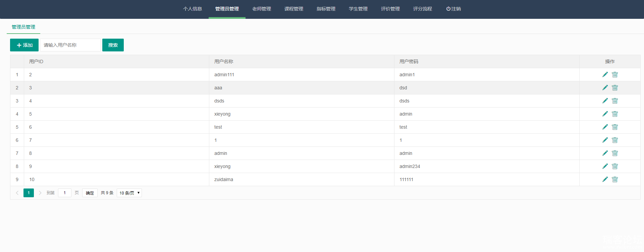Viewport: 644px width, 252px height.
Task: Open the 10 条/页 page size dropdown
Action: 129,193
